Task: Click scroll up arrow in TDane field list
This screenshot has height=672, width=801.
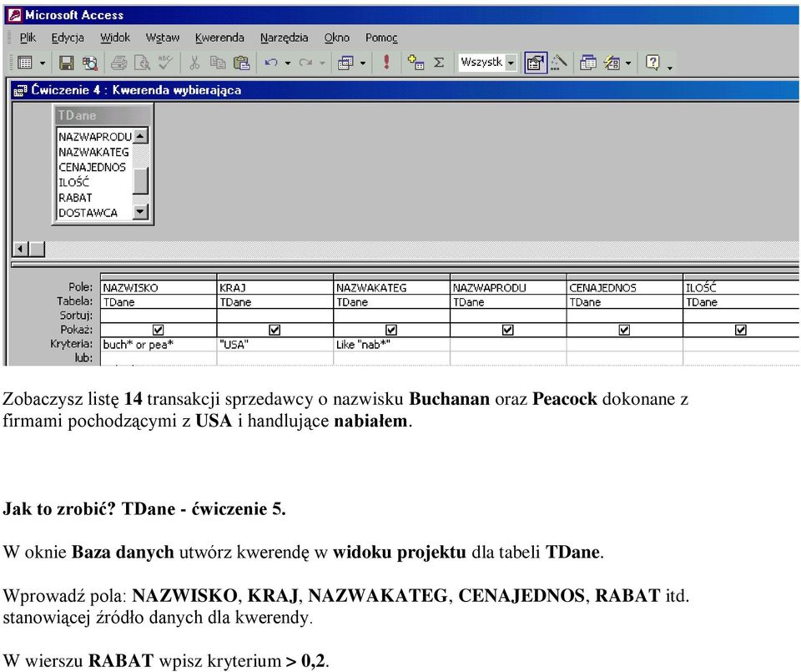Action: [x=140, y=135]
